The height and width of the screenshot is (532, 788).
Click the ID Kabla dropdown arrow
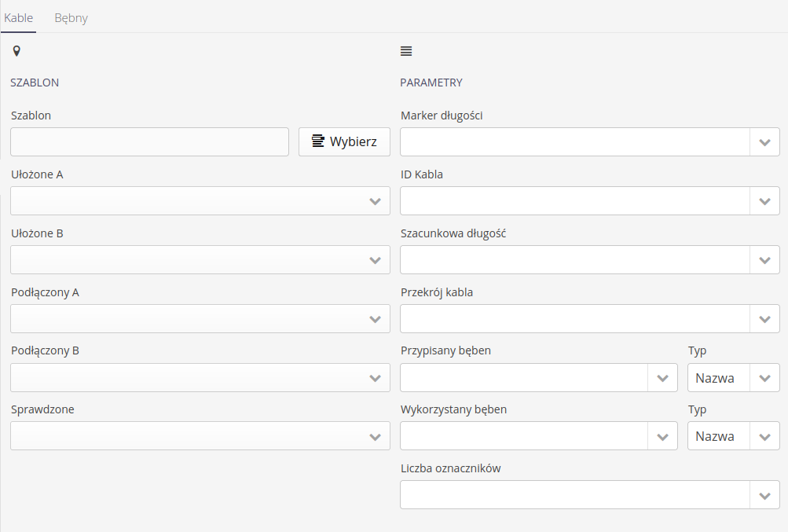[x=764, y=201]
